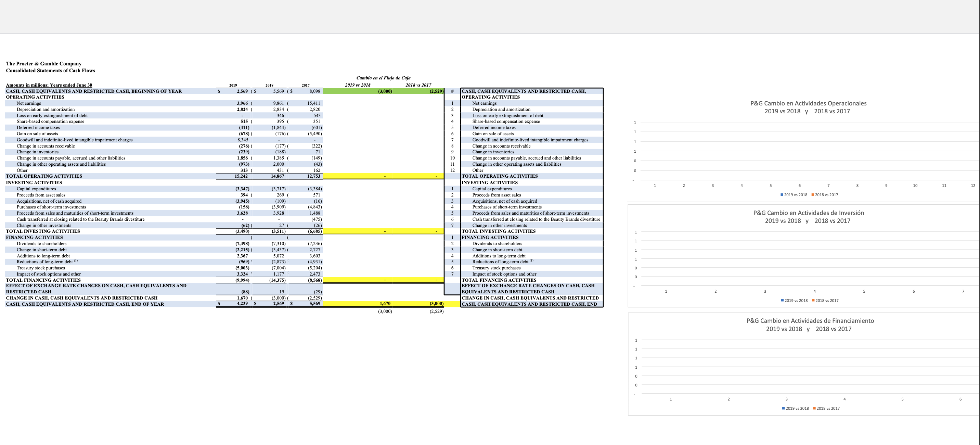Click yellow cell showing 1,670 in end of year row
This screenshot has height=445, width=980.
(x=385, y=304)
